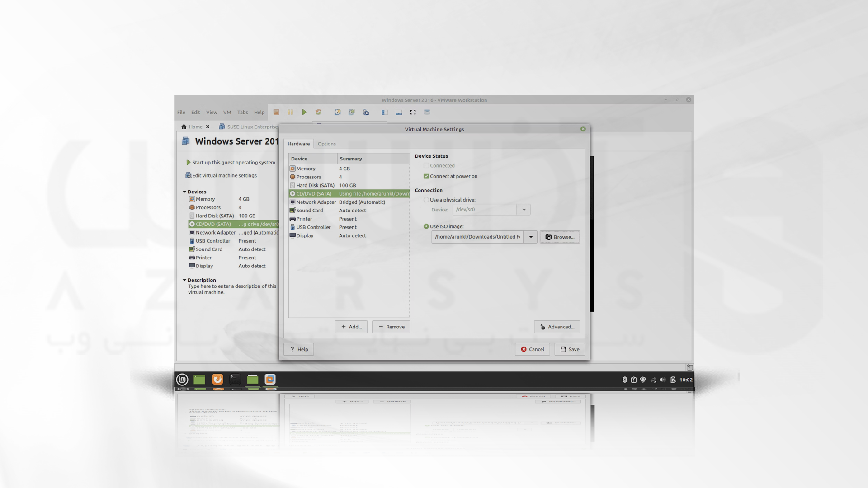Click the show desktop green taskbar icon
The image size is (868, 488).
pos(199,380)
